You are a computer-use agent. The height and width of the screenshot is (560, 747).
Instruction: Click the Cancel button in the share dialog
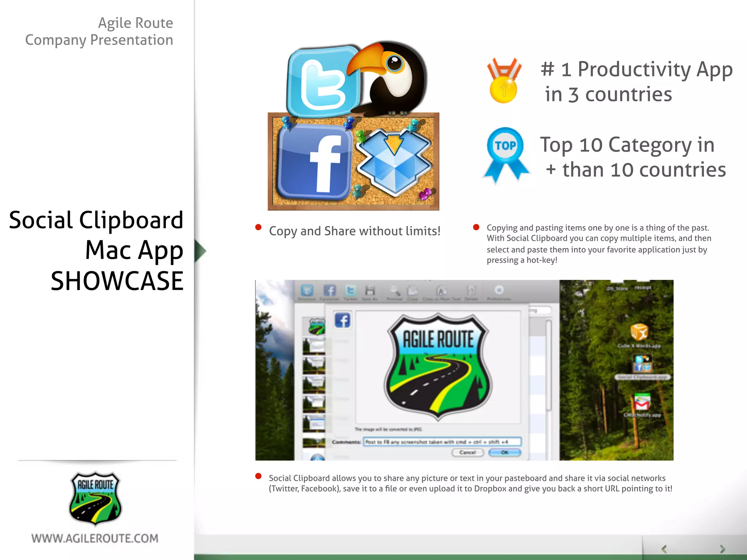pyautogui.click(x=468, y=452)
